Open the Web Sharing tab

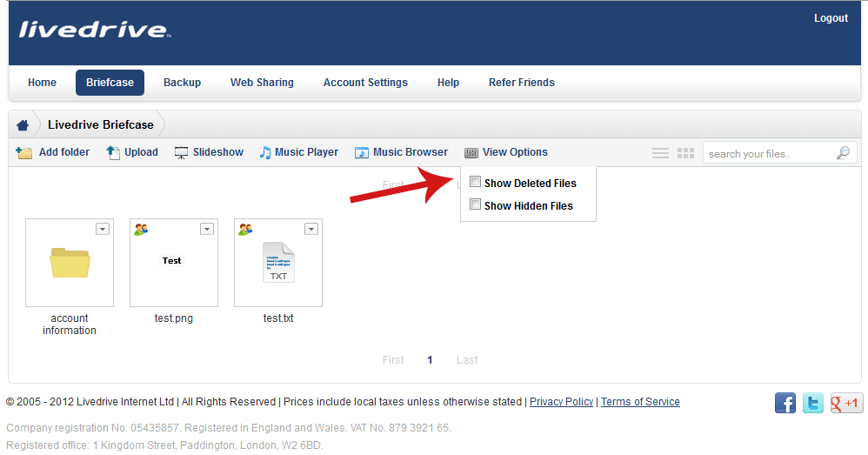pyautogui.click(x=262, y=83)
